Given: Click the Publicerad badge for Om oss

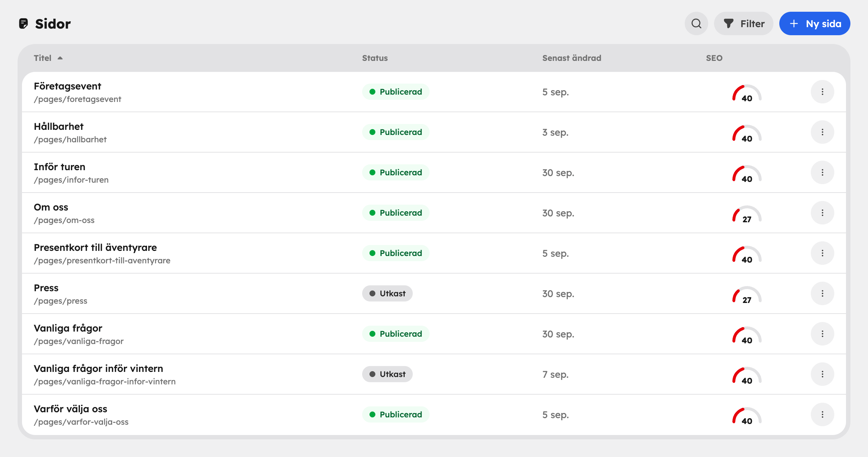Looking at the screenshot, I should pyautogui.click(x=396, y=213).
